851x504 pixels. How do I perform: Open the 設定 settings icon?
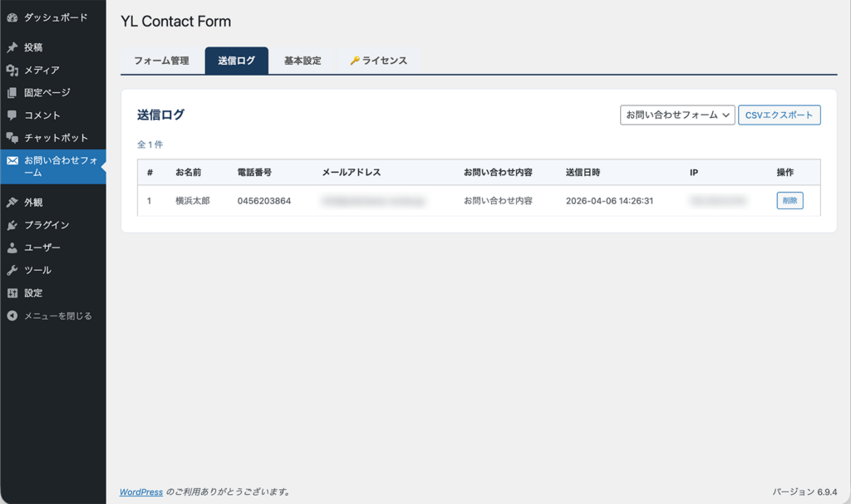tap(10, 292)
